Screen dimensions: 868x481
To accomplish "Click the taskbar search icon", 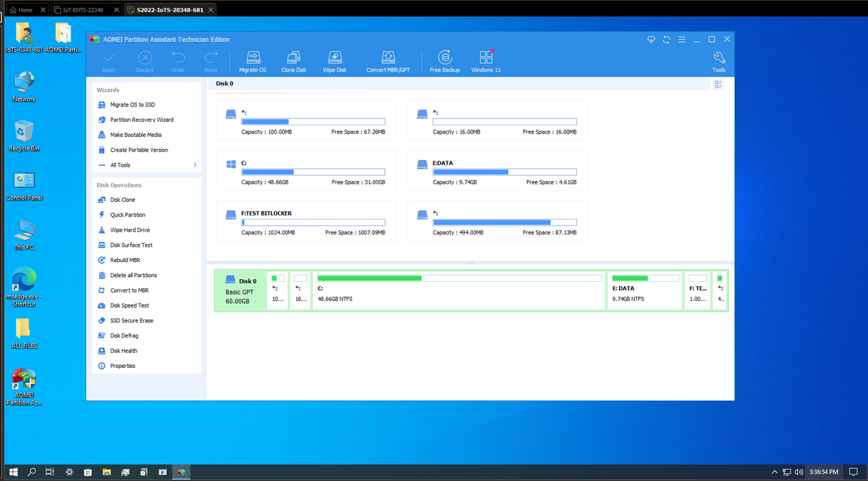I will (31, 472).
